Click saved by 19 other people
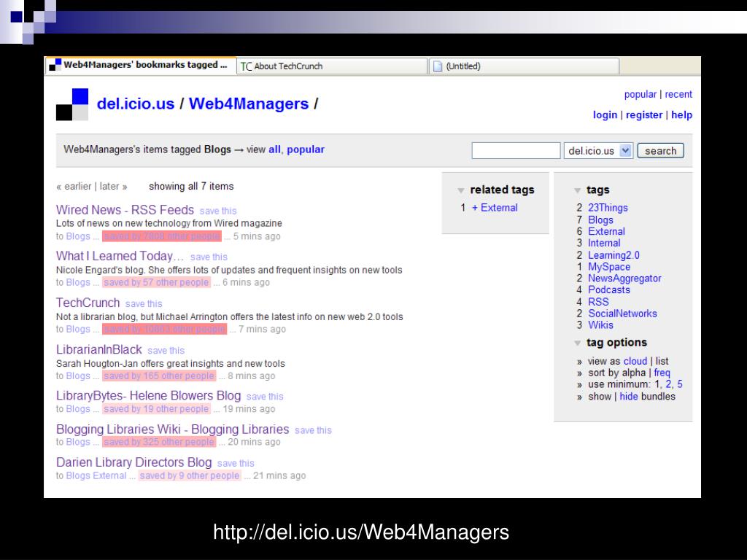This screenshot has width=747, height=560. coord(156,409)
